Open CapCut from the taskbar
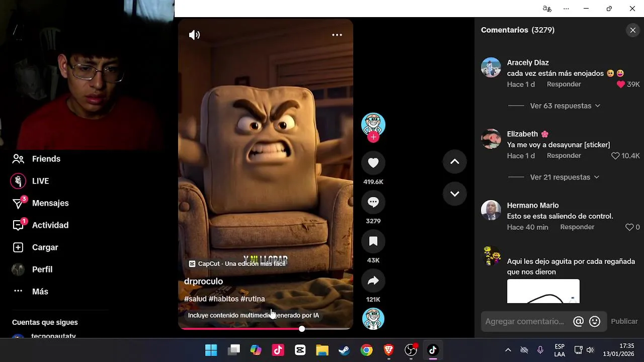 coord(300,350)
